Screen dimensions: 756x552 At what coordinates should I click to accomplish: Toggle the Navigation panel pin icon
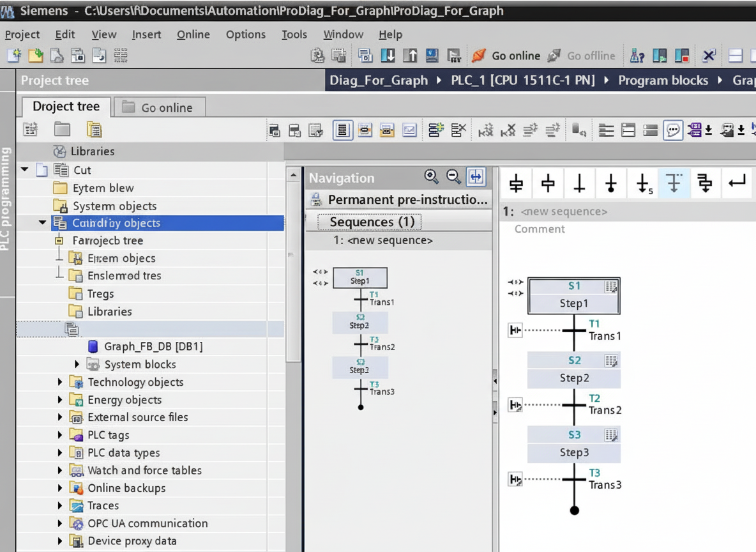(476, 176)
